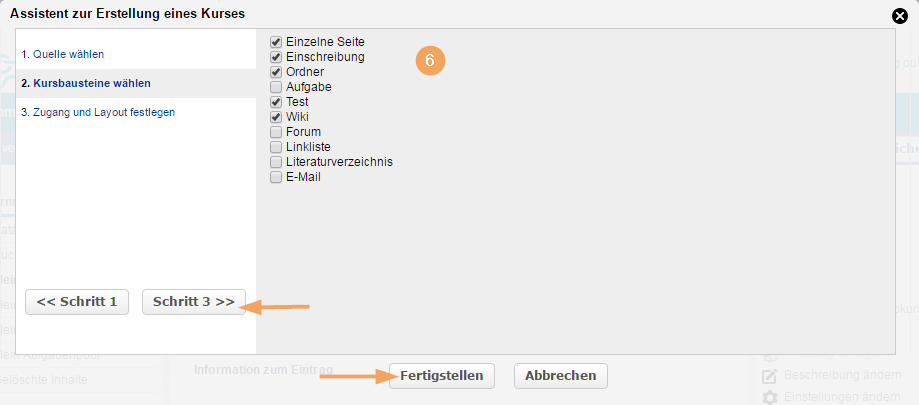Toggle the Test checkbox off
919x405 pixels.
coord(276,102)
